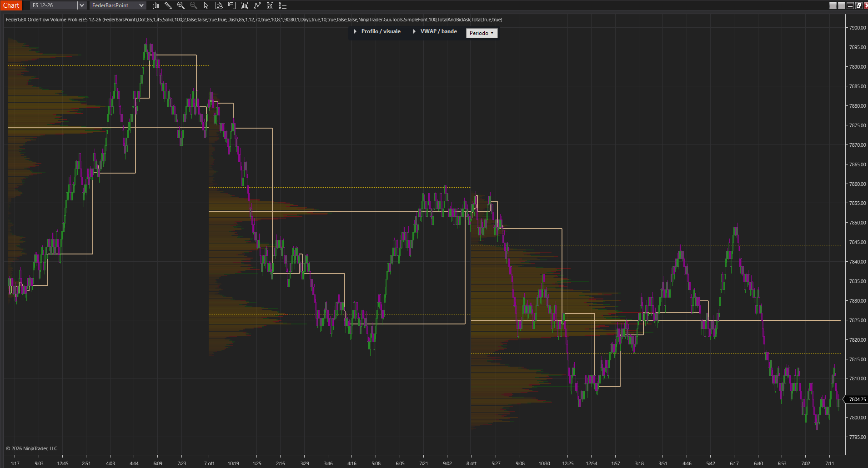Select the drawing tools pencil icon
The image size is (868, 468).
168,5
